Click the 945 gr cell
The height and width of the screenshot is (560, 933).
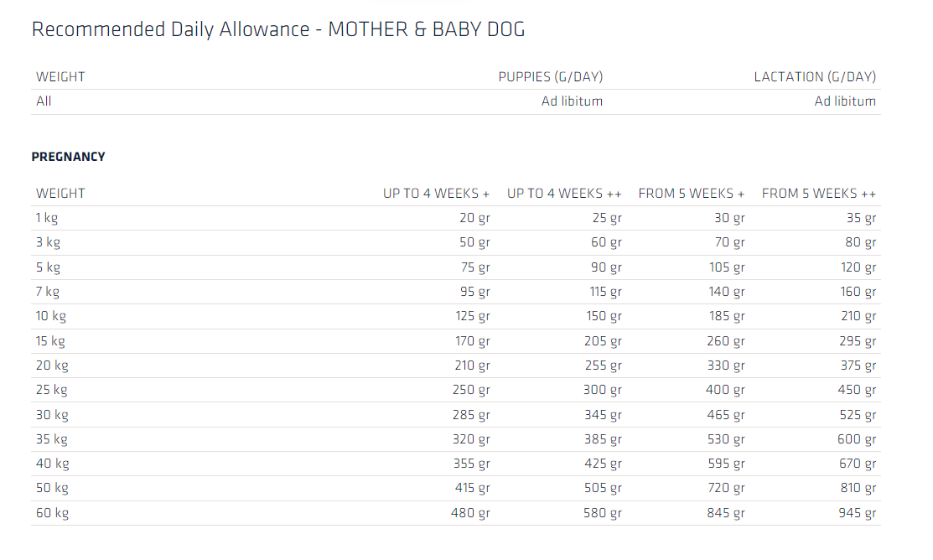(856, 513)
